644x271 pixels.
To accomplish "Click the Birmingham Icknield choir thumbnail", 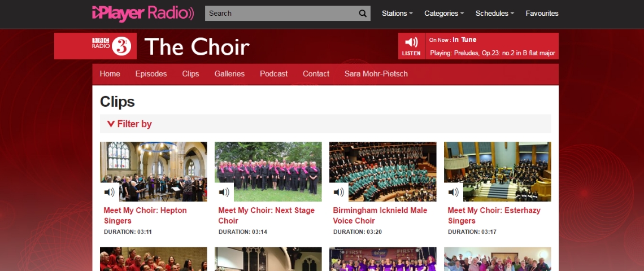I will (383, 172).
